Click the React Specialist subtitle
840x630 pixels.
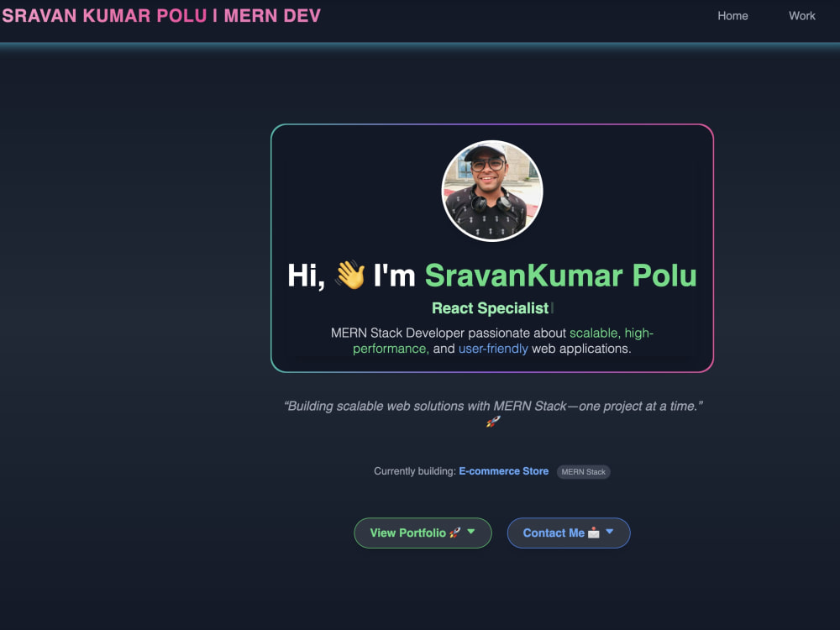[491, 308]
